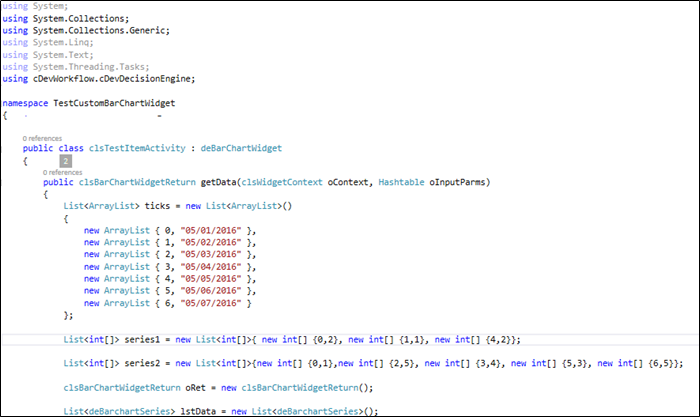Click the class name clsTestItemActivity
This screenshot has height=417, width=700.
pyautogui.click(x=137, y=148)
